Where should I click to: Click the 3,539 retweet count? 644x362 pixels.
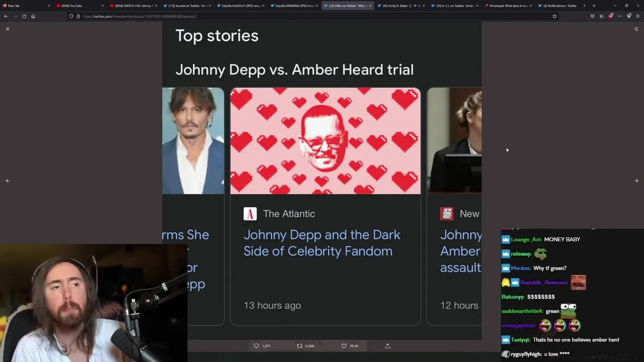[309, 346]
